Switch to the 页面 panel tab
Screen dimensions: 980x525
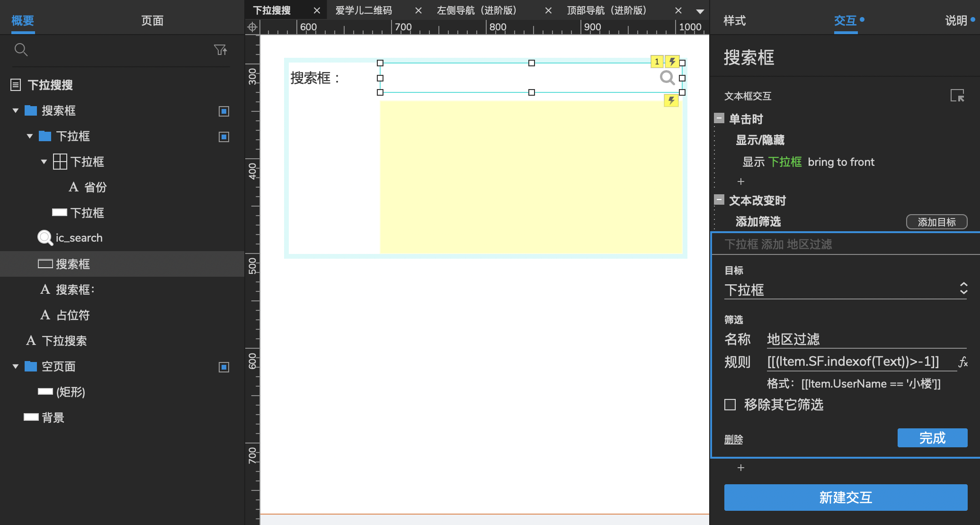click(x=152, y=20)
